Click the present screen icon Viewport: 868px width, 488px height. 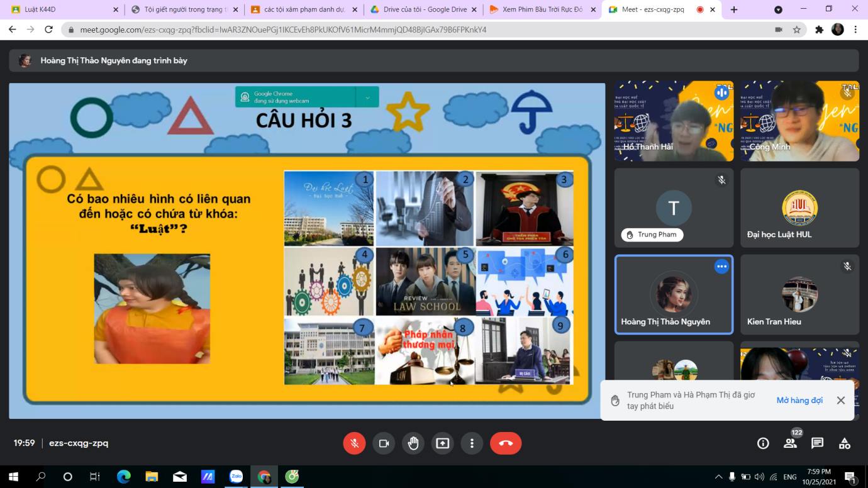pyautogui.click(x=442, y=443)
